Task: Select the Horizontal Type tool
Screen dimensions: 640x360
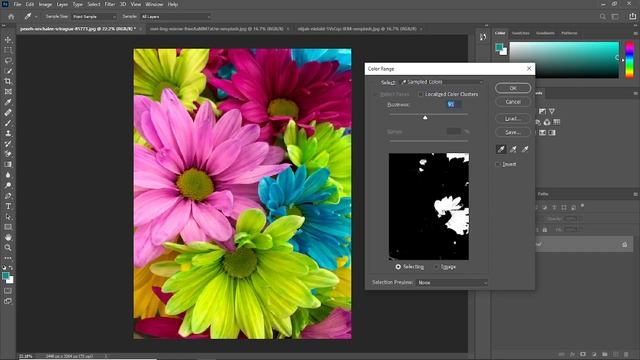Action: 8,206
